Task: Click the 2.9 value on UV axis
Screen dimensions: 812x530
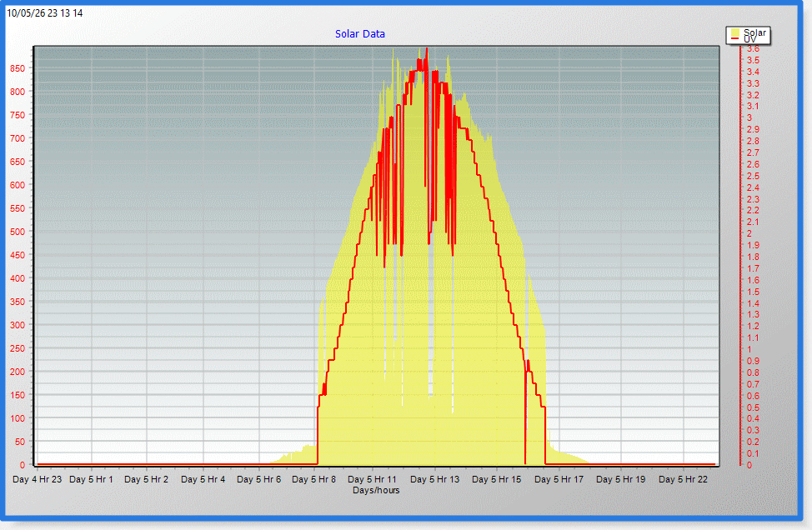Action: 753,130
